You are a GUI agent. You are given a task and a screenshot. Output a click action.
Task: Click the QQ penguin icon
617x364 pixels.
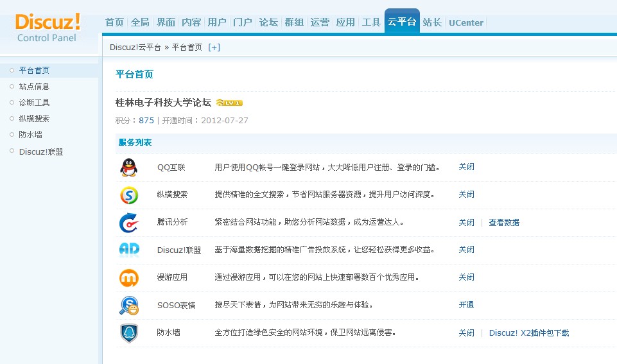click(128, 168)
